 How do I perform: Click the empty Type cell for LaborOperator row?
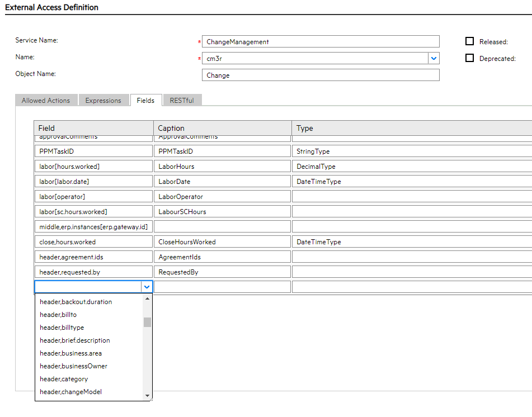point(412,197)
